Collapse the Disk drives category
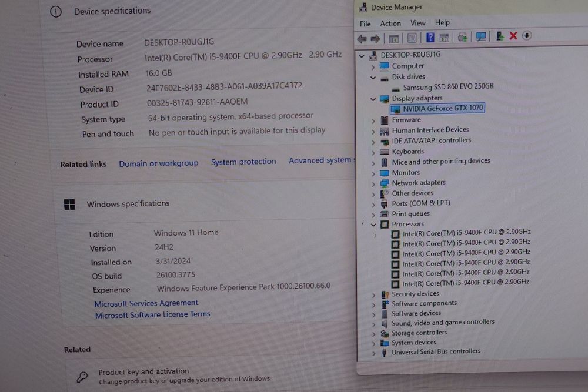Image resolution: width=588 pixels, height=392 pixels. [373, 78]
